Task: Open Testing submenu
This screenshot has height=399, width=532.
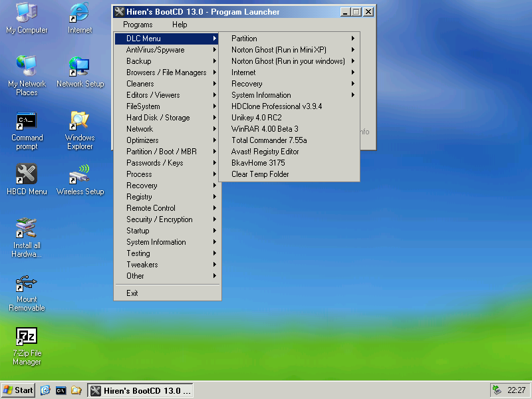Action: point(167,253)
